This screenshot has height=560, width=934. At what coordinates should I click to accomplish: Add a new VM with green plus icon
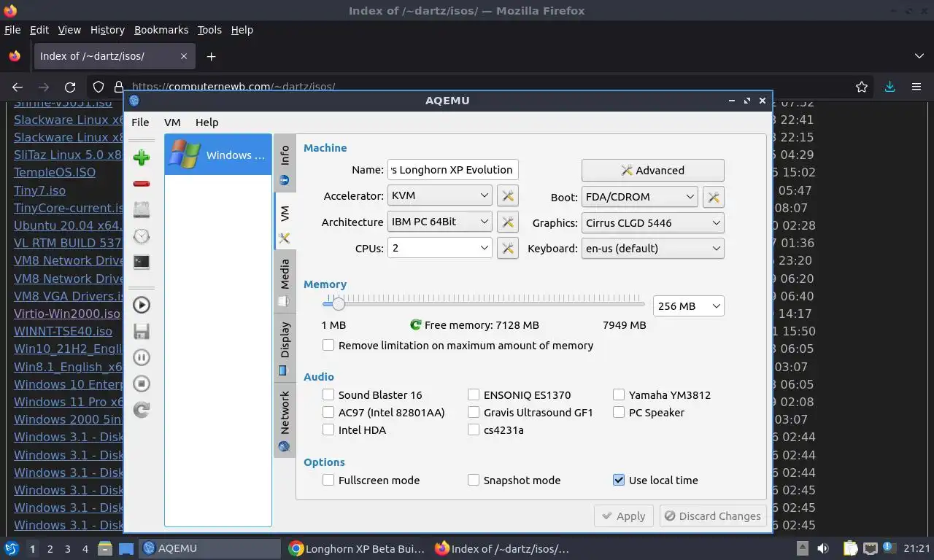(142, 157)
